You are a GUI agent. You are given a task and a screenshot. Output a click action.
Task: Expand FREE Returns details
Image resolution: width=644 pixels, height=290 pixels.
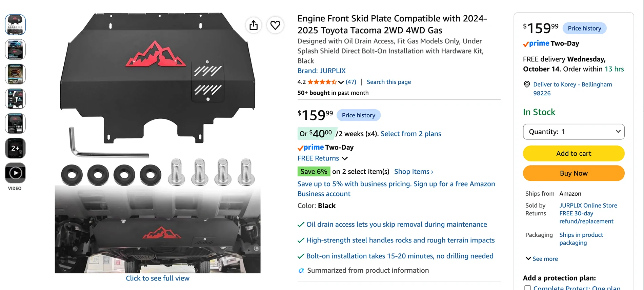[345, 158]
